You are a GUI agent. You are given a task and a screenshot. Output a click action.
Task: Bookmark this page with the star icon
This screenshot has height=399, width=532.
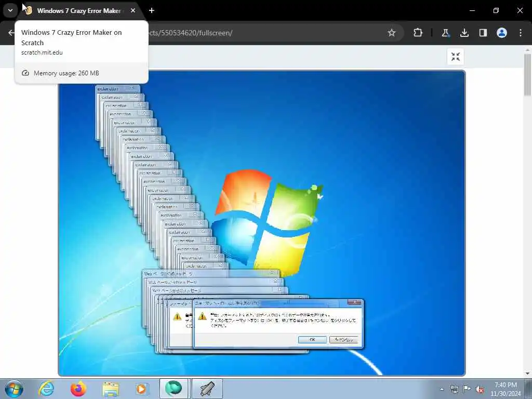(x=392, y=33)
